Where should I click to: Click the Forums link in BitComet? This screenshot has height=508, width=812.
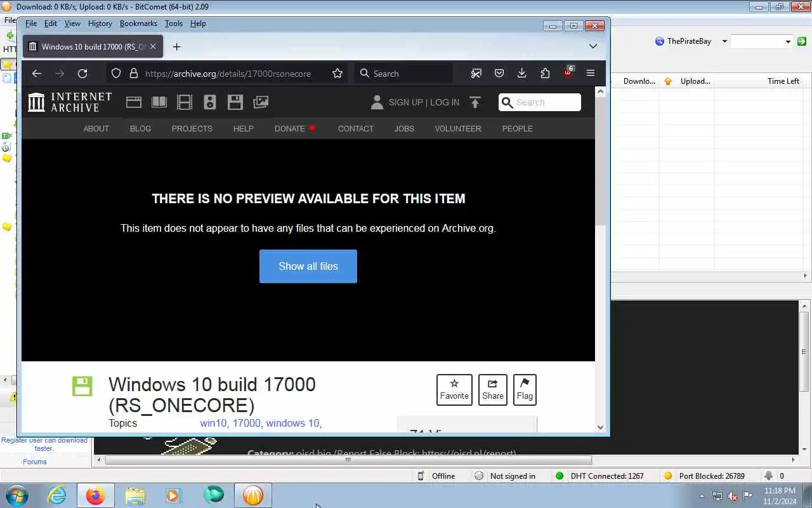click(35, 462)
